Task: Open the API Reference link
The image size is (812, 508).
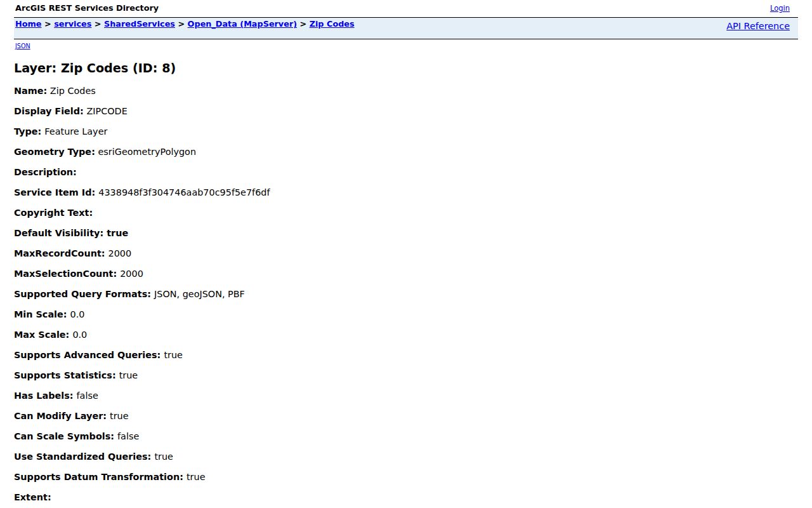Action: (x=758, y=26)
